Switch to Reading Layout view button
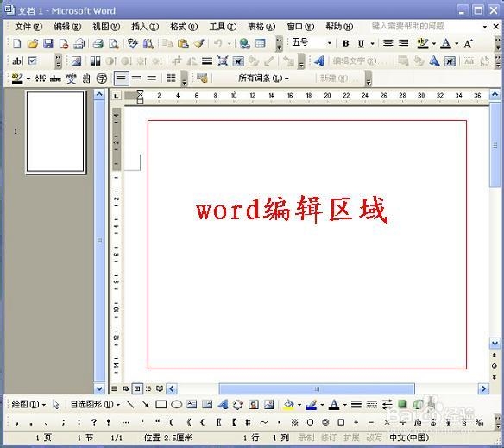The height and width of the screenshot is (448, 504). 160,388
